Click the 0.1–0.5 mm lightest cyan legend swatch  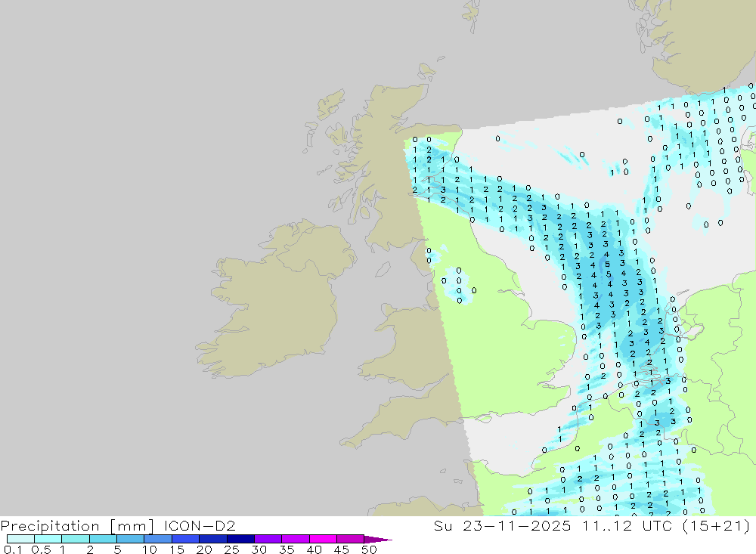pyautogui.click(x=20, y=539)
